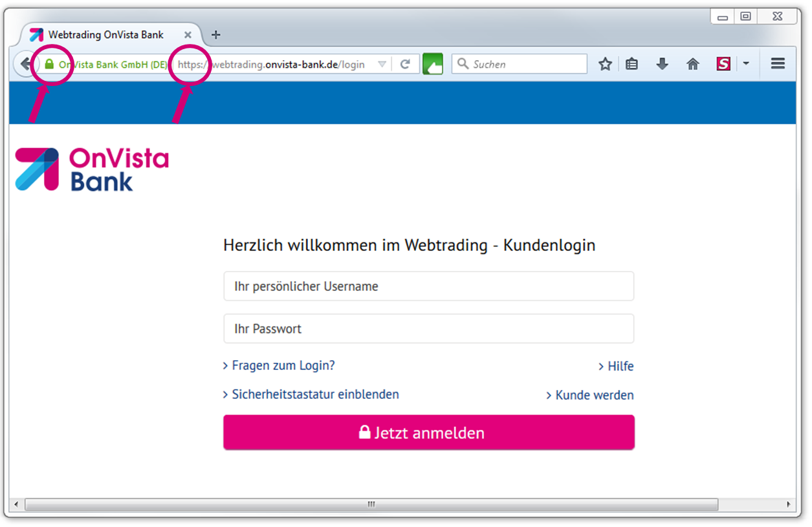Click the address bar URL text

click(x=271, y=65)
